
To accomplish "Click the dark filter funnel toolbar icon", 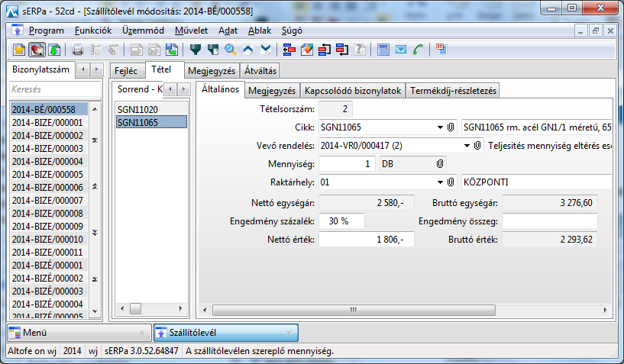I will (x=195, y=50).
